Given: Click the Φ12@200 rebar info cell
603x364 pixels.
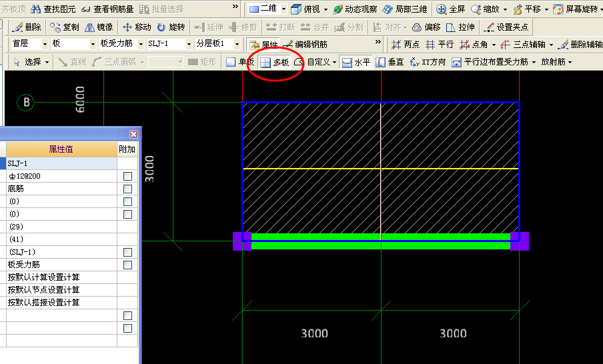Looking at the screenshot, I should pos(61,176).
